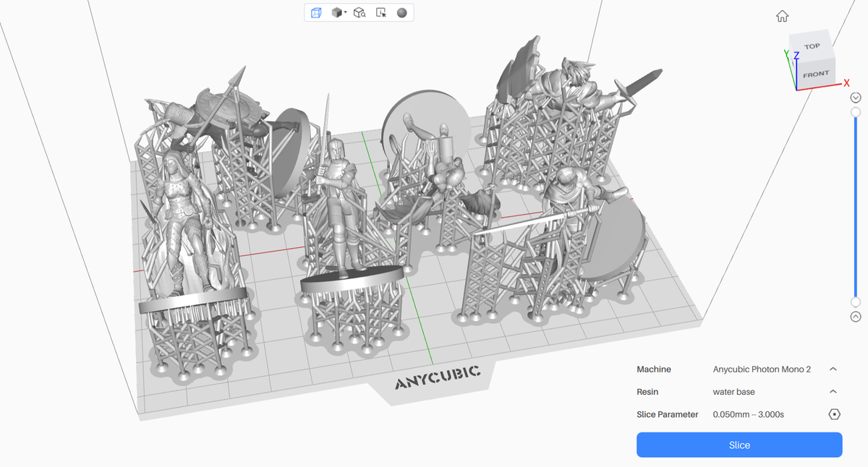Viewport: 868px width, 467px height.
Task: Click the cube with magnifier zoom-fit icon
Action: coord(359,12)
